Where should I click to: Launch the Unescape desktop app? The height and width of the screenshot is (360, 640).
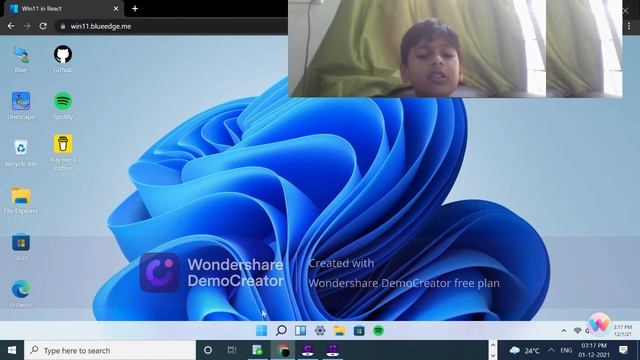click(x=21, y=105)
